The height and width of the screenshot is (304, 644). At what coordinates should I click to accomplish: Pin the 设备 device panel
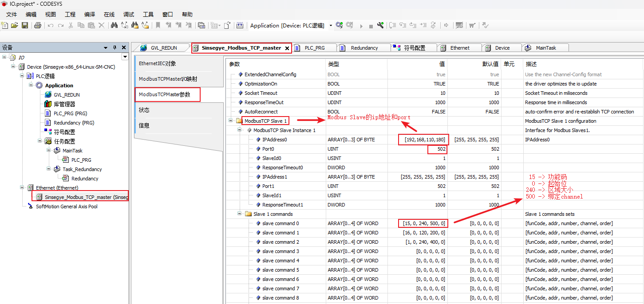[x=115, y=47]
